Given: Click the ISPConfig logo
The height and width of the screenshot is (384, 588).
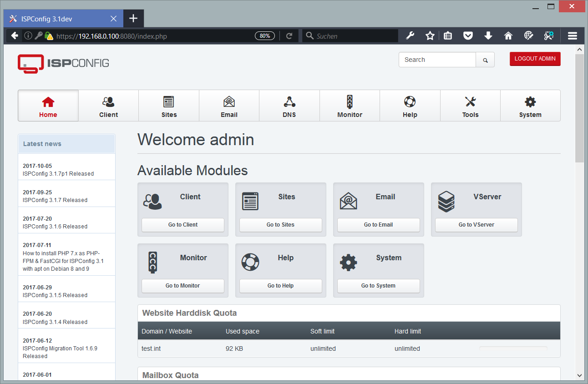Looking at the screenshot, I should (x=64, y=63).
